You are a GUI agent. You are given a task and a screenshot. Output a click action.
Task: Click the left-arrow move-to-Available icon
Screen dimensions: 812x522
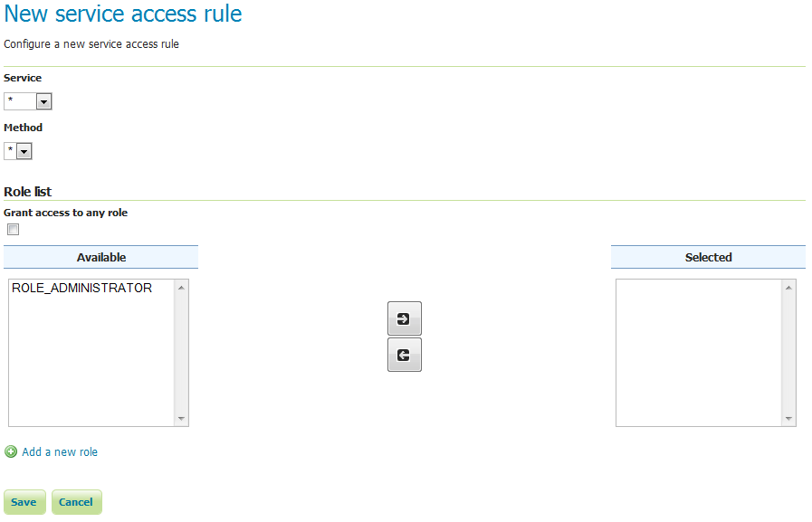pos(404,356)
